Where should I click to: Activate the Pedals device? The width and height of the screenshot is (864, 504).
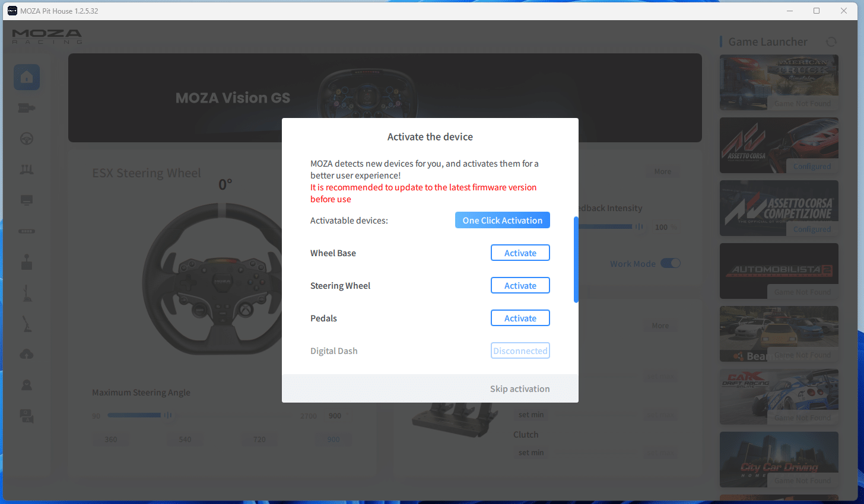[x=520, y=318]
